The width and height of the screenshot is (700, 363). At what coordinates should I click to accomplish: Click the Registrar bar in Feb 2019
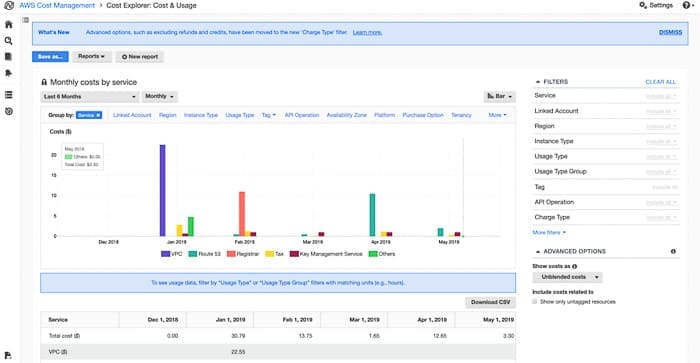[x=242, y=214]
